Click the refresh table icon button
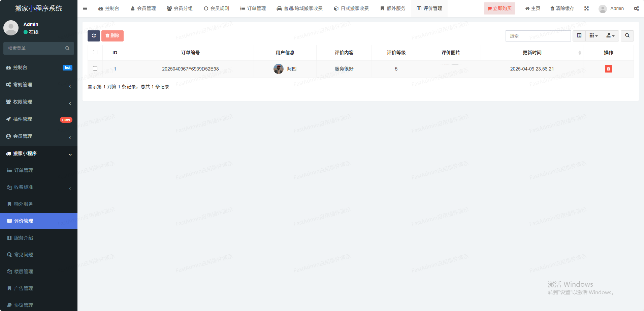 click(x=94, y=36)
